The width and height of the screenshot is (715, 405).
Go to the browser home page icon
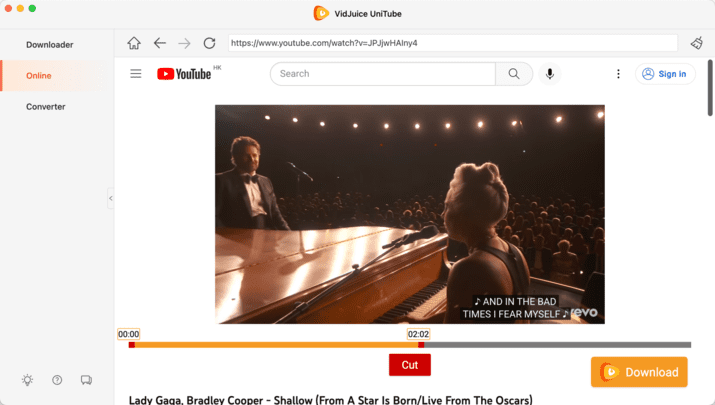pos(134,43)
